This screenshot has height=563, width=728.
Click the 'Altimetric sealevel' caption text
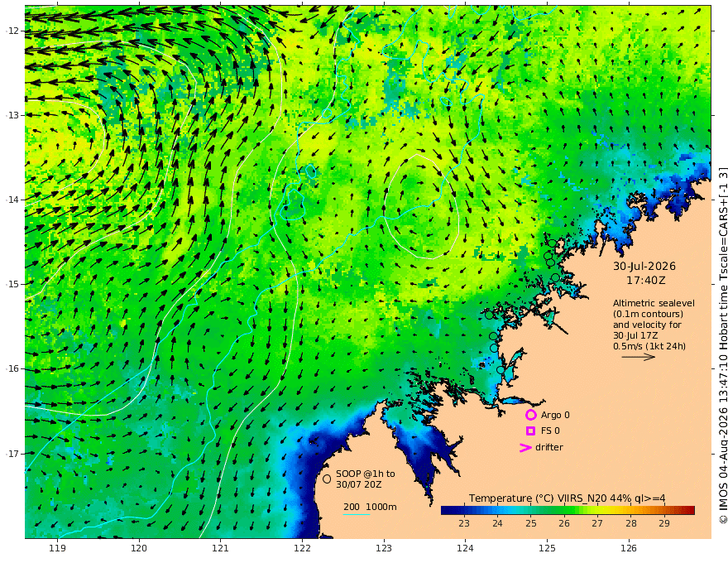[x=654, y=303]
